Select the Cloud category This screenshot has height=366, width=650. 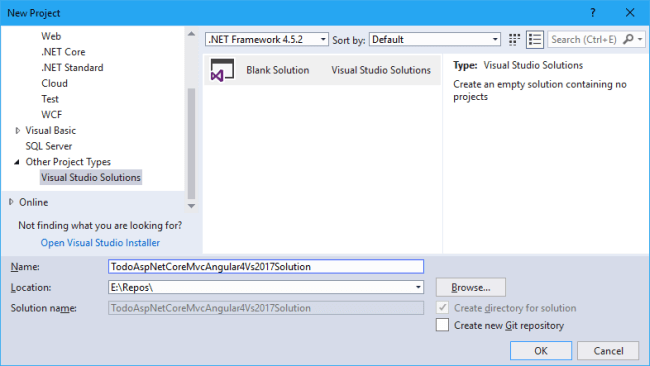click(x=54, y=83)
